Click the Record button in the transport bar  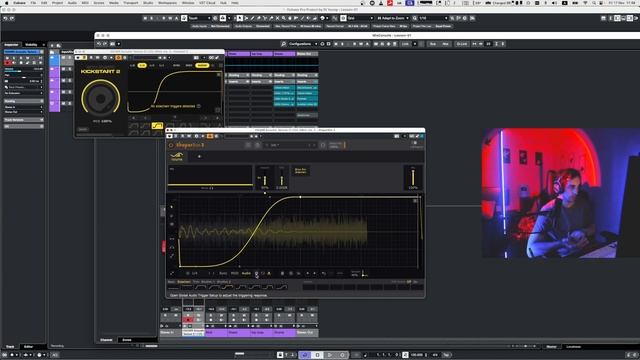pos(342,355)
